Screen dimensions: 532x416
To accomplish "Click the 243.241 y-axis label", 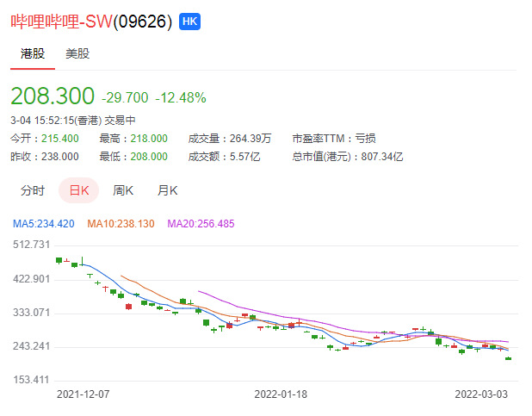I will [x=31, y=346].
